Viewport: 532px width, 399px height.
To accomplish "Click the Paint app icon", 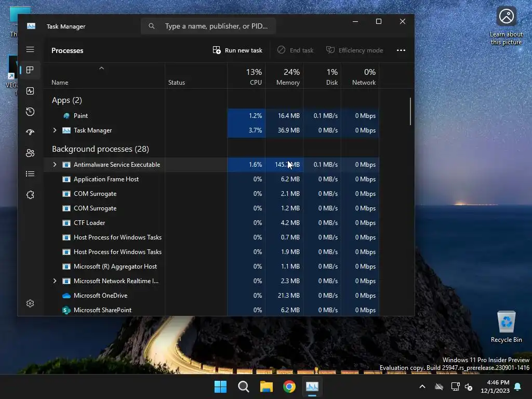I will (x=66, y=116).
